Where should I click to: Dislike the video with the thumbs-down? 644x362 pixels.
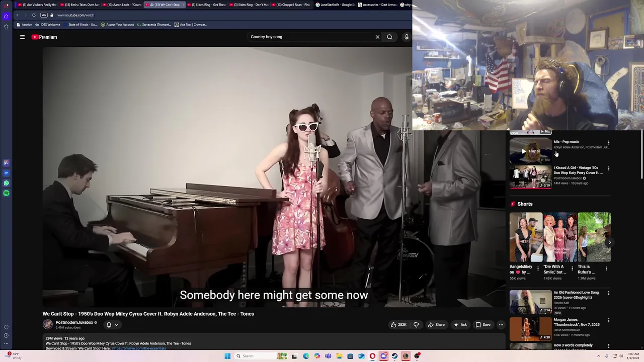(416, 325)
